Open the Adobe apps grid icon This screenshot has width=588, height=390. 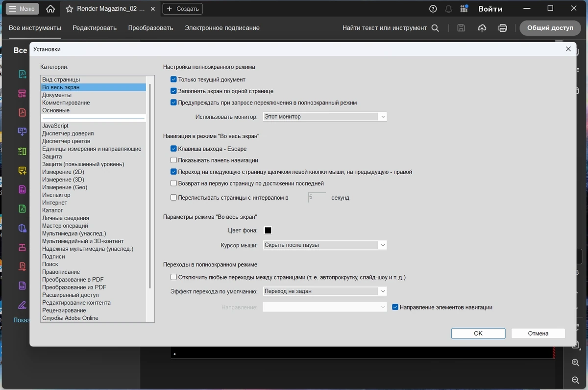pyautogui.click(x=464, y=9)
